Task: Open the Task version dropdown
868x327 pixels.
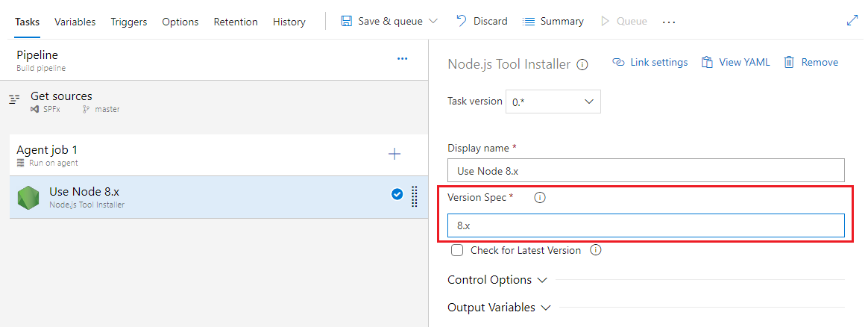Action: coord(553,102)
